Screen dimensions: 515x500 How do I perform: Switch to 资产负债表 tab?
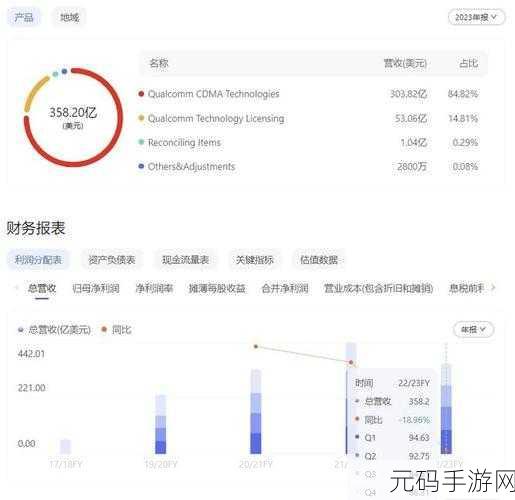pyautogui.click(x=112, y=260)
